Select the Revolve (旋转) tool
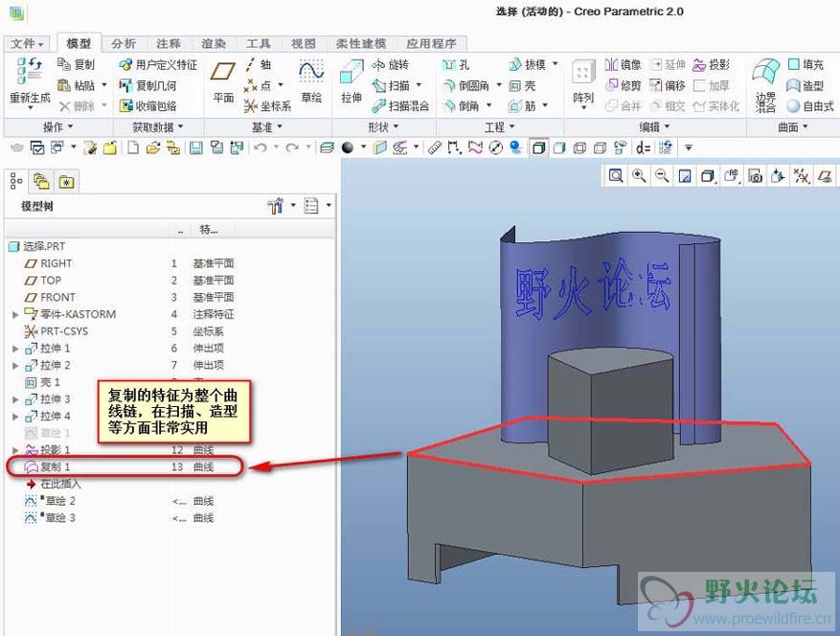The width and height of the screenshot is (840, 636). [391, 65]
